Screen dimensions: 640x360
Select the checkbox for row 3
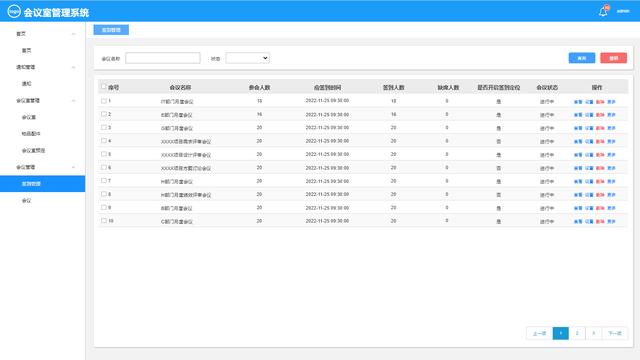(104, 127)
